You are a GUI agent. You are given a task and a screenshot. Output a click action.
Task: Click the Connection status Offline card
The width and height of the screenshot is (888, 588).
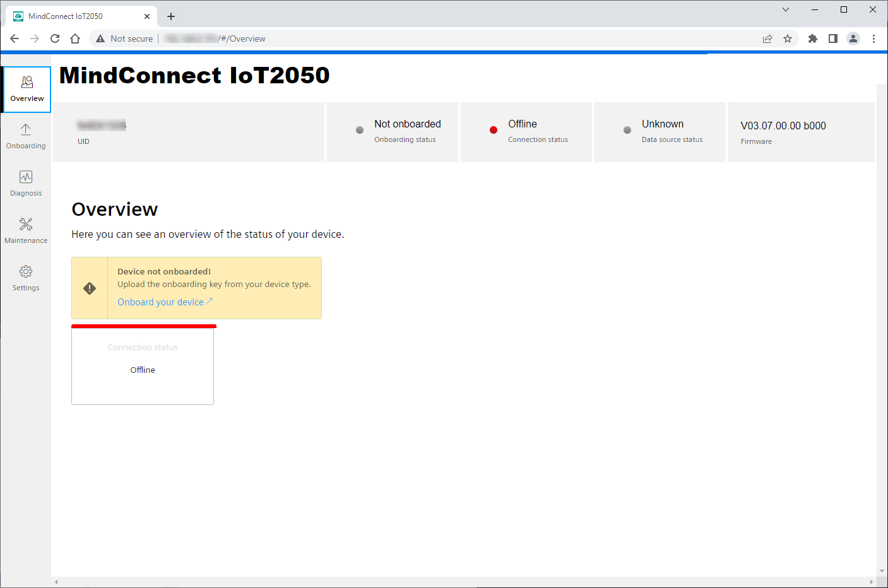click(143, 365)
